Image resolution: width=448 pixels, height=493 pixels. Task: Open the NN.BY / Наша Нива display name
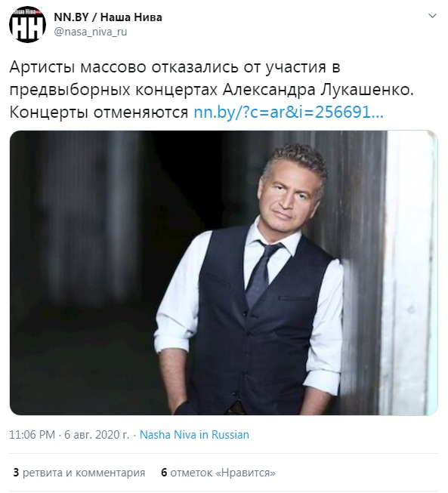tap(108, 17)
